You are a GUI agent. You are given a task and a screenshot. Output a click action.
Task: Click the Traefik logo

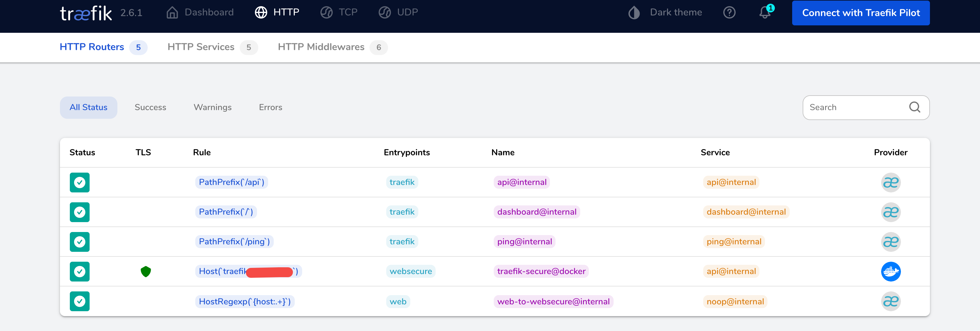tap(85, 13)
